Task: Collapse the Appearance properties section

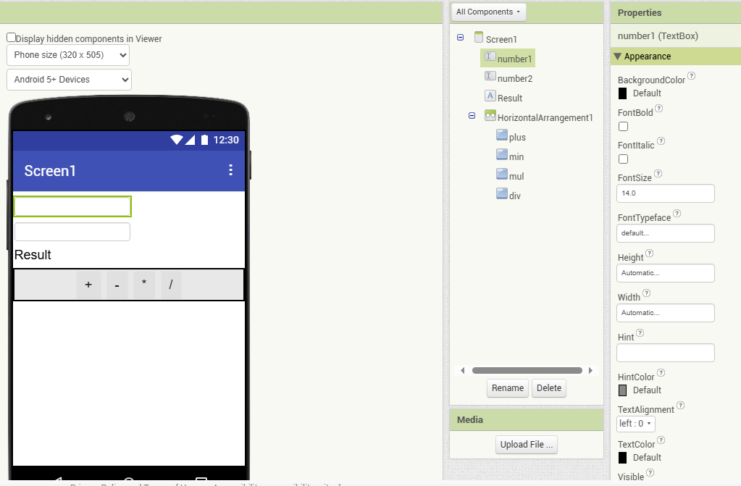Action: coord(618,57)
